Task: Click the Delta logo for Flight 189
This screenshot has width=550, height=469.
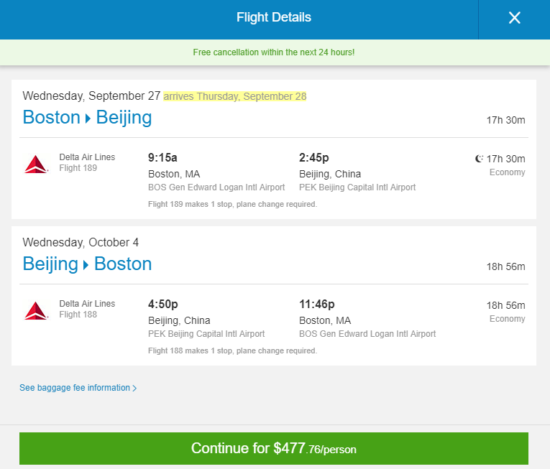Action: [x=36, y=164]
